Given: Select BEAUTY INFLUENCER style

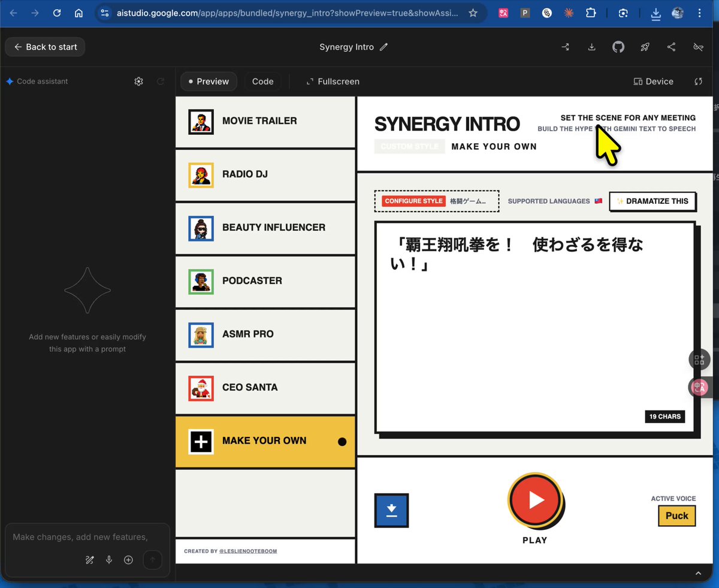Looking at the screenshot, I should [265, 228].
